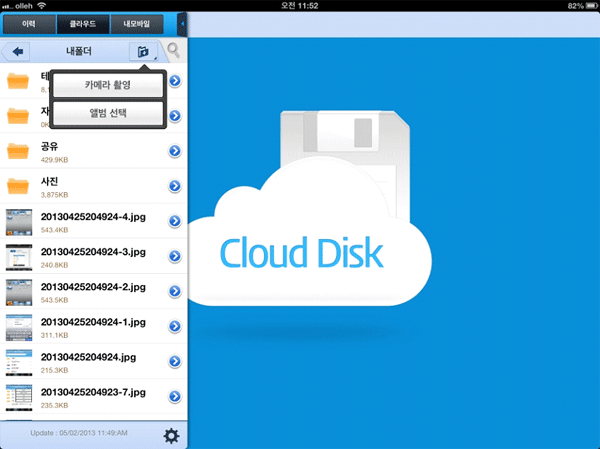
Task: Select file name 20130425204924-4.jpg
Action: 93,217
